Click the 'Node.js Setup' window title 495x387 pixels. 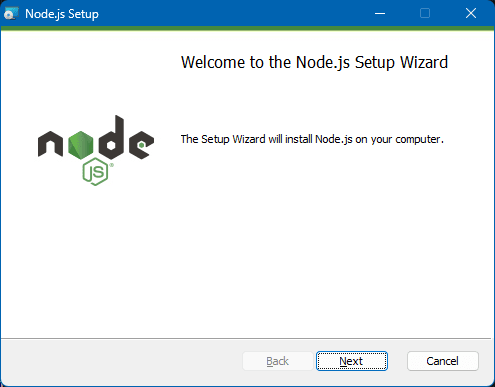[x=62, y=14]
